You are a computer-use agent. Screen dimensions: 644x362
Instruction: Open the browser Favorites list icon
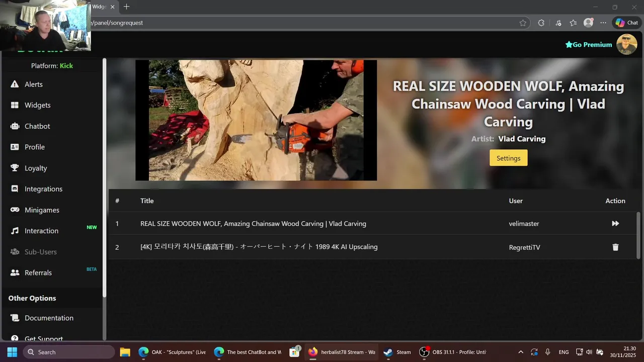coord(573,23)
